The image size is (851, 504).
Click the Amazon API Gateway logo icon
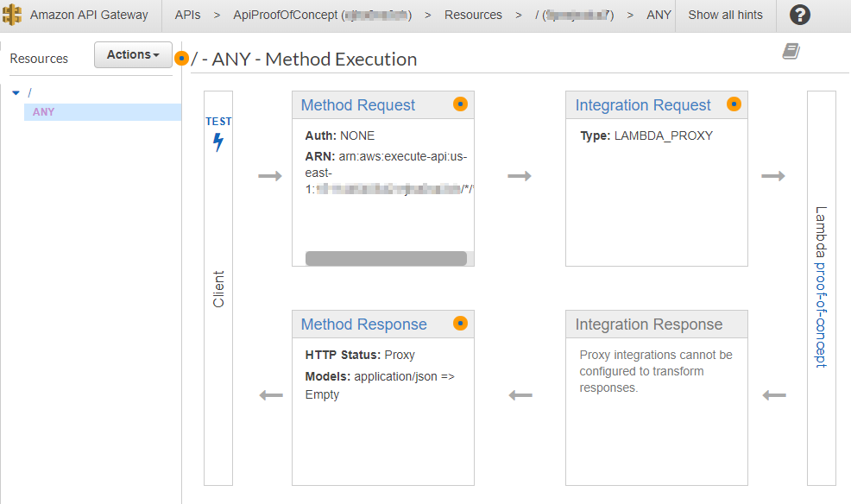(12, 15)
